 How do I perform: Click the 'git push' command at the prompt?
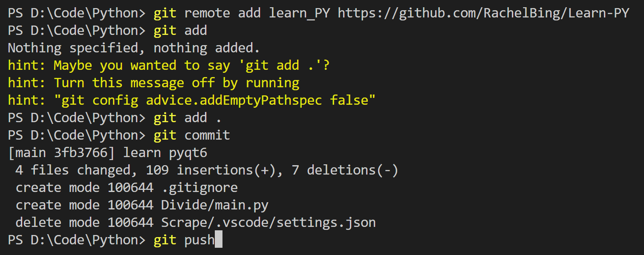click(184, 240)
